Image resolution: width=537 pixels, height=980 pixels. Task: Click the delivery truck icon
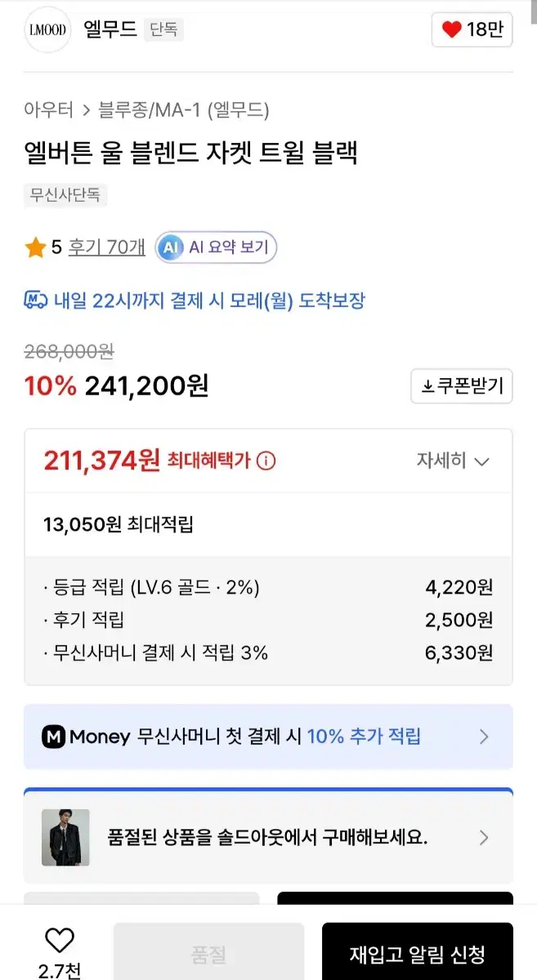(x=36, y=301)
